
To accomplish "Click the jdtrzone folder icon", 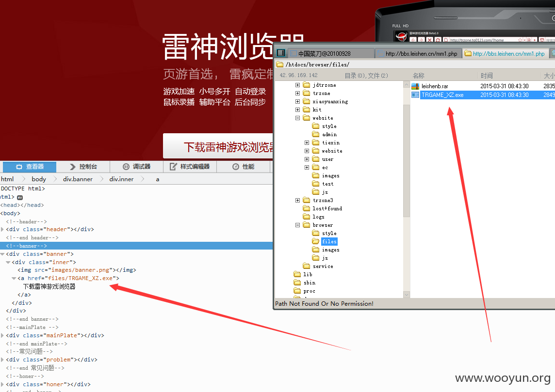I will coord(307,85).
